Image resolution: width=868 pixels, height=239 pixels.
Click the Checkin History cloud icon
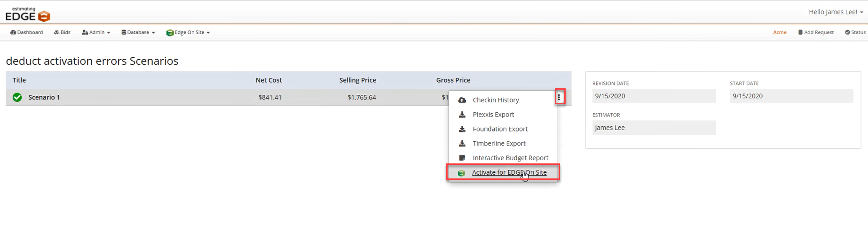[x=462, y=100]
